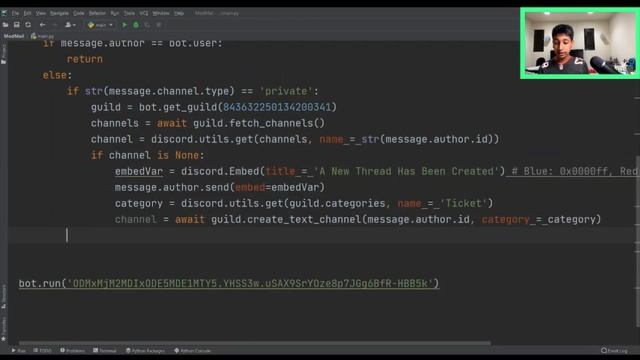The width and height of the screenshot is (640, 360).
Task: Open the main run configuration dropdown
Action: (x=100, y=25)
